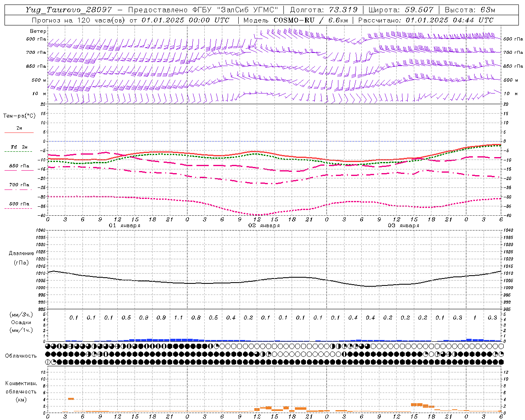The height and width of the screenshot is (420, 525).
Task: Click the (гПа) unit under Давление
Action: (21, 263)
